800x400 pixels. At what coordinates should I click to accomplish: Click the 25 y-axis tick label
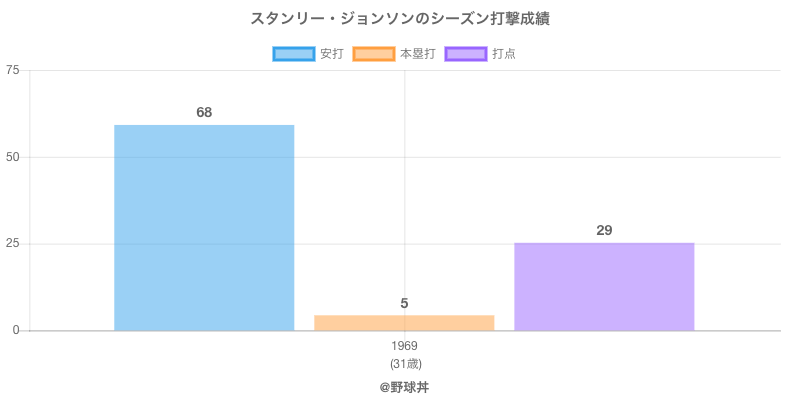click(12, 244)
